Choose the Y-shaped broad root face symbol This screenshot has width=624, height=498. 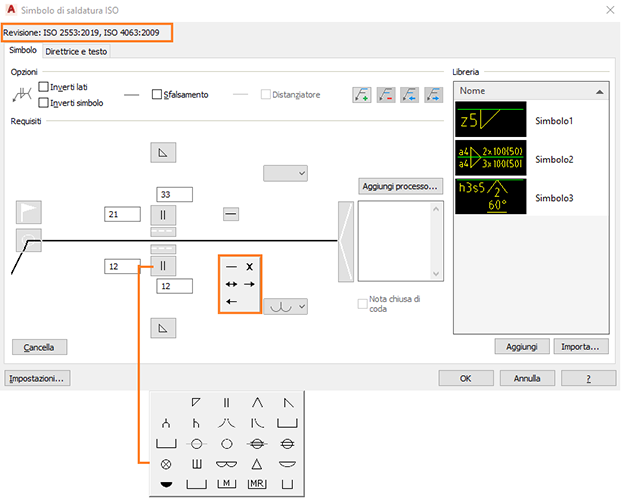[x=166, y=423]
